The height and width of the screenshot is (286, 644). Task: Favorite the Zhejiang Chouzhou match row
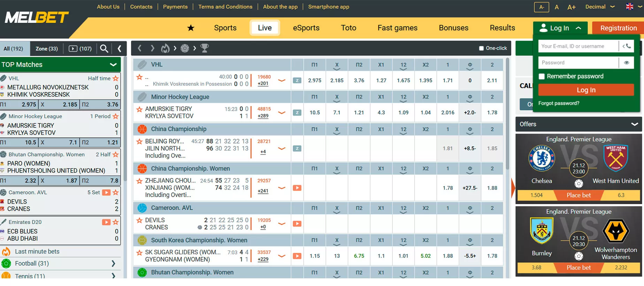[139, 181]
